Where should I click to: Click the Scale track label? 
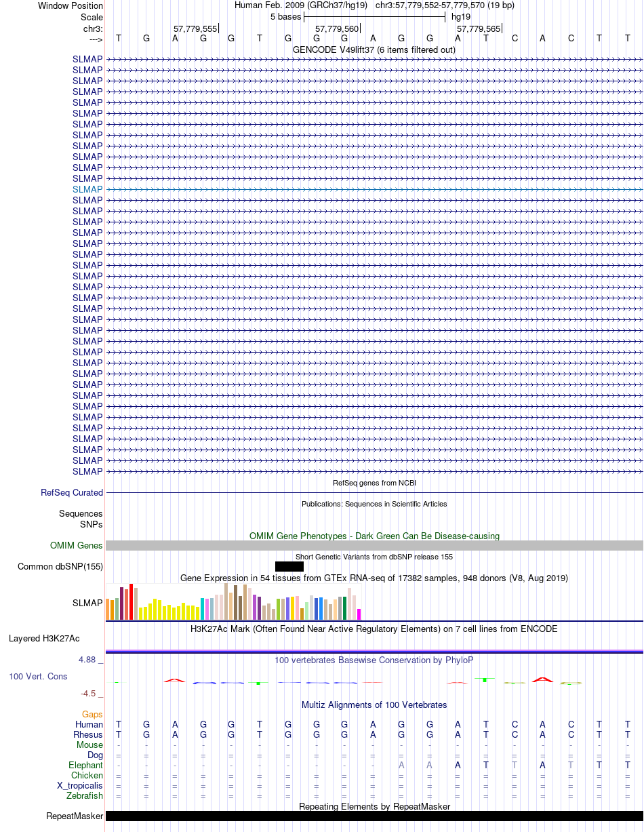(92, 17)
